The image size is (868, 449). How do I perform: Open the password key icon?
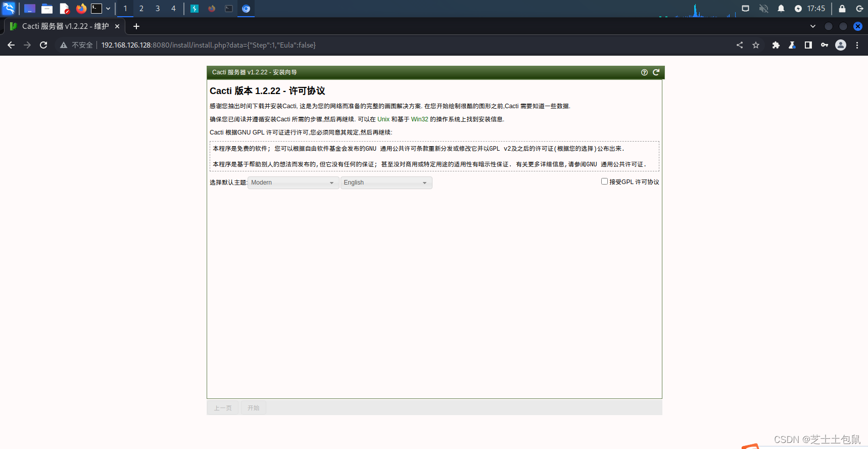pos(825,45)
